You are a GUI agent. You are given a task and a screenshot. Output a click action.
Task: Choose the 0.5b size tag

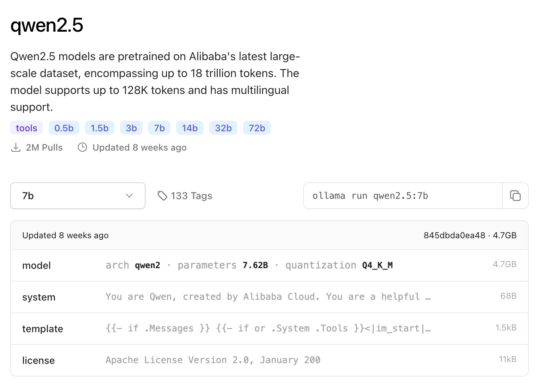64,128
